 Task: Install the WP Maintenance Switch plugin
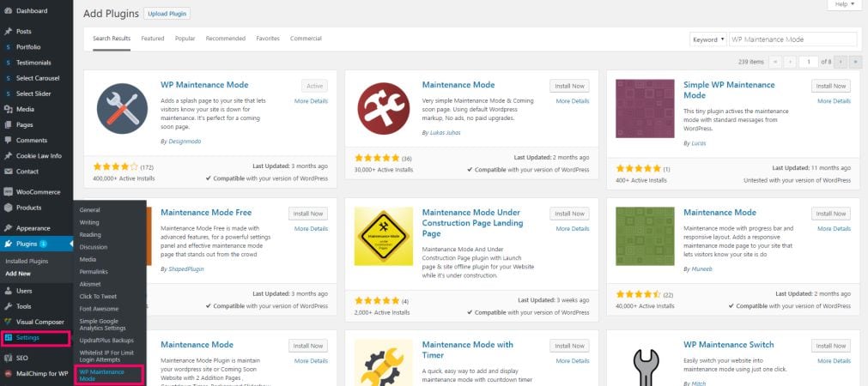pos(831,346)
